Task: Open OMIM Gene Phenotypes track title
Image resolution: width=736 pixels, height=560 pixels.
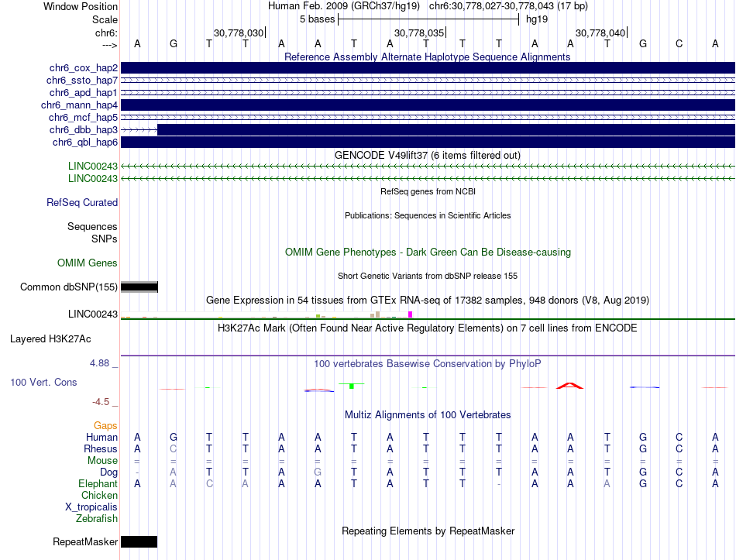Action: [428, 252]
